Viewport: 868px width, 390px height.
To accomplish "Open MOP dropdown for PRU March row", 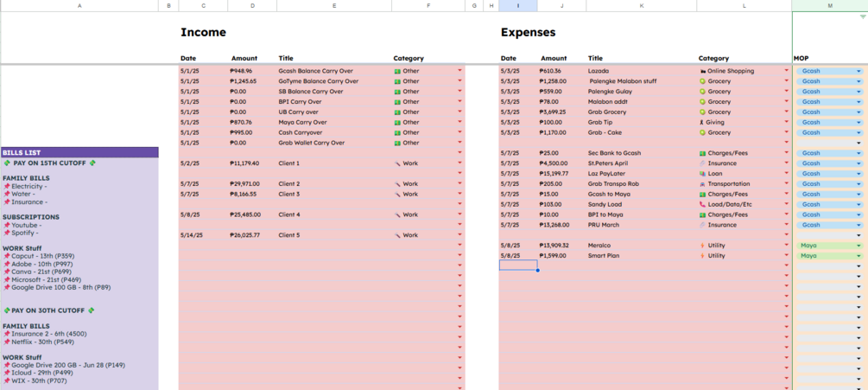I will pyautogui.click(x=858, y=225).
